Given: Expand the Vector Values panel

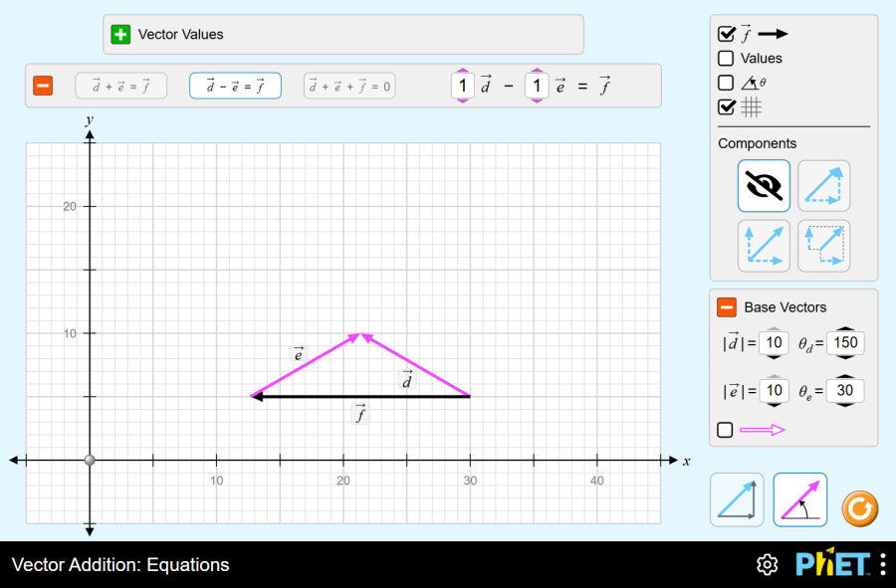Looking at the screenshot, I should tap(120, 35).
